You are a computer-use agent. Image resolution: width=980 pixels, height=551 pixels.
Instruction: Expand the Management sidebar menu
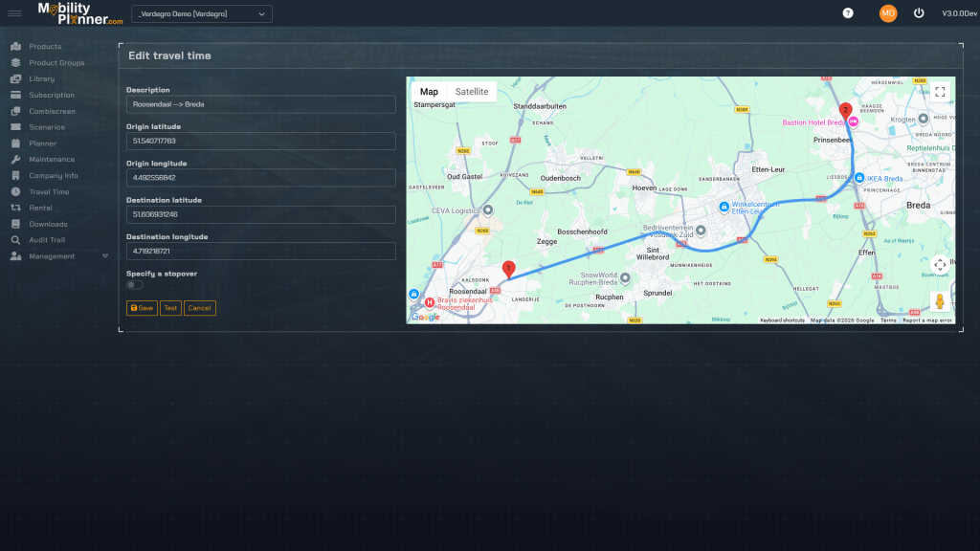tap(57, 256)
